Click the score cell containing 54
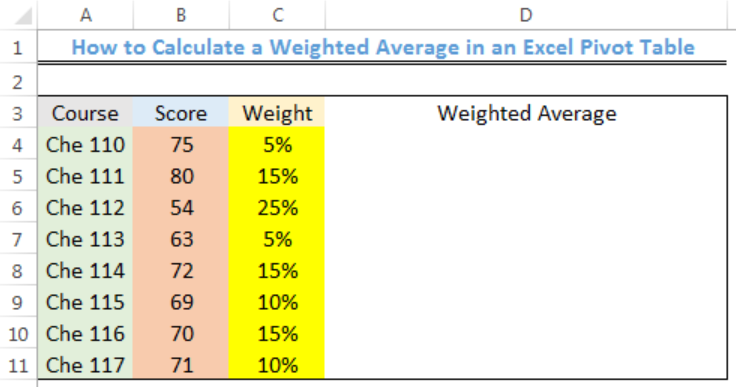 181,207
